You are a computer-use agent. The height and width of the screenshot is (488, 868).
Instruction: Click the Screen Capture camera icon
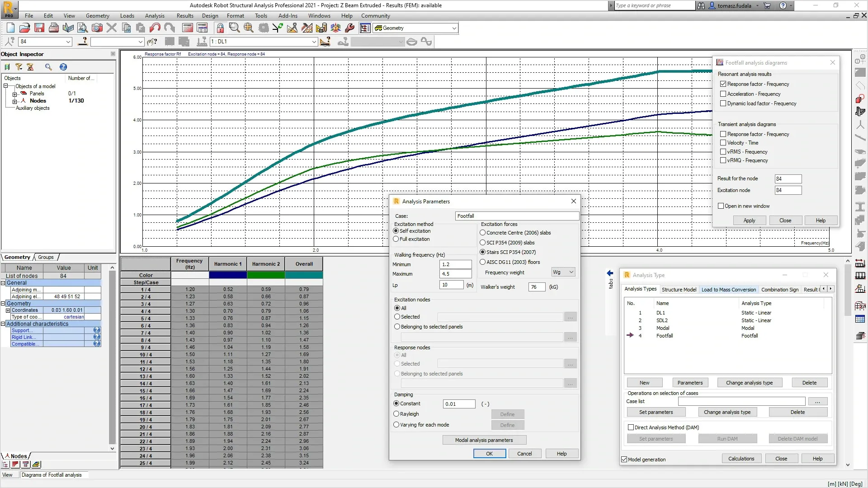point(97,28)
